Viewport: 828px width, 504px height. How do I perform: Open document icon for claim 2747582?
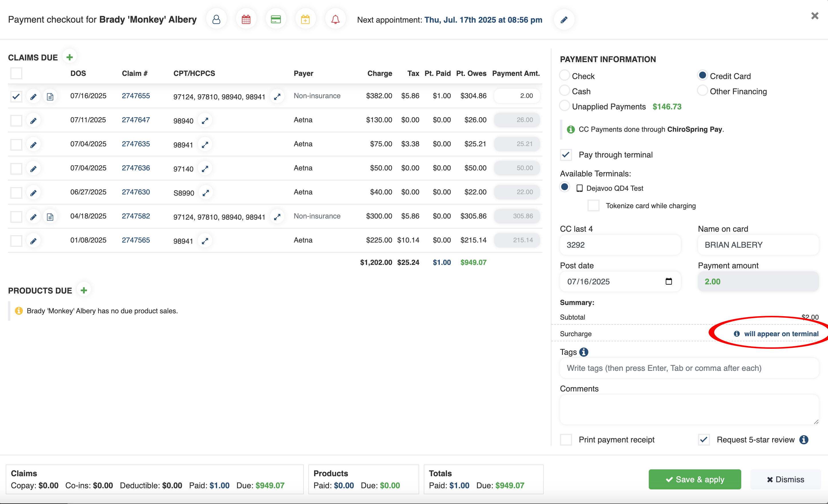50,217
